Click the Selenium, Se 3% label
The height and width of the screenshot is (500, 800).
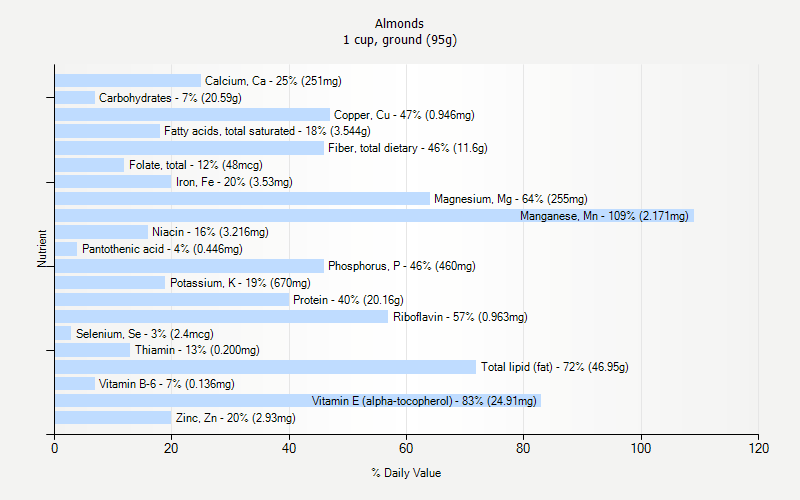145,334
